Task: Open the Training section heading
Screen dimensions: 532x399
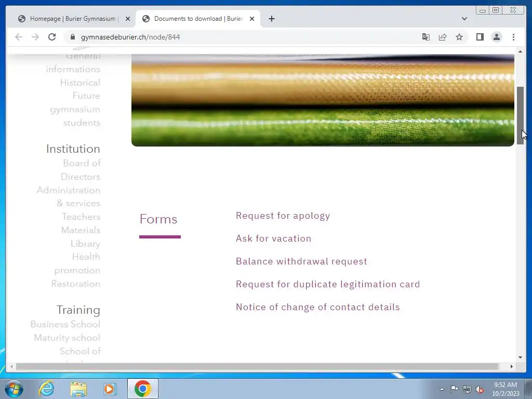Action: click(78, 310)
